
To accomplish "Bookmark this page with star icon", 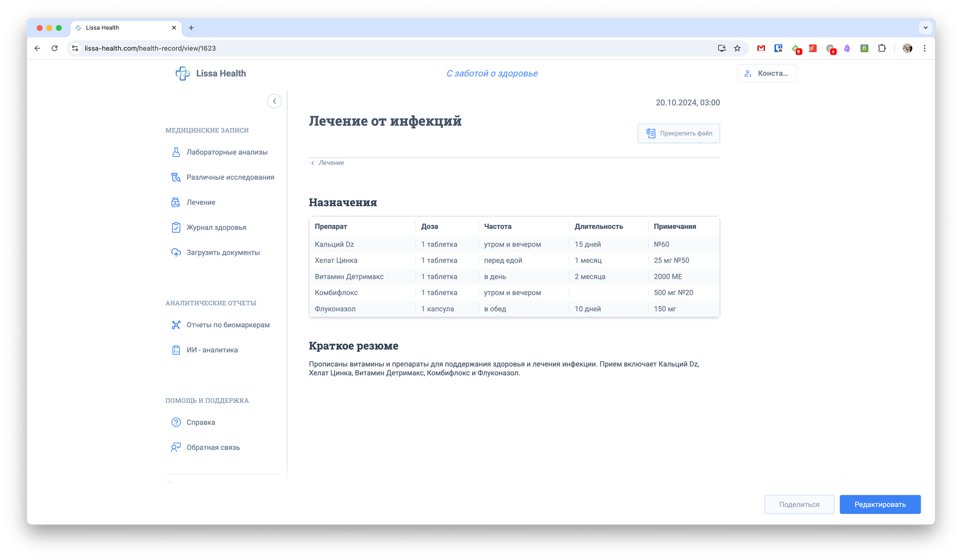I will [737, 49].
